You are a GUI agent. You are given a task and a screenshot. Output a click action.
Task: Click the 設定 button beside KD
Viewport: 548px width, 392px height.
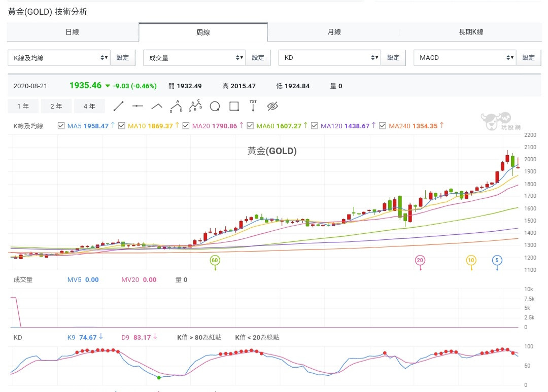(393, 58)
